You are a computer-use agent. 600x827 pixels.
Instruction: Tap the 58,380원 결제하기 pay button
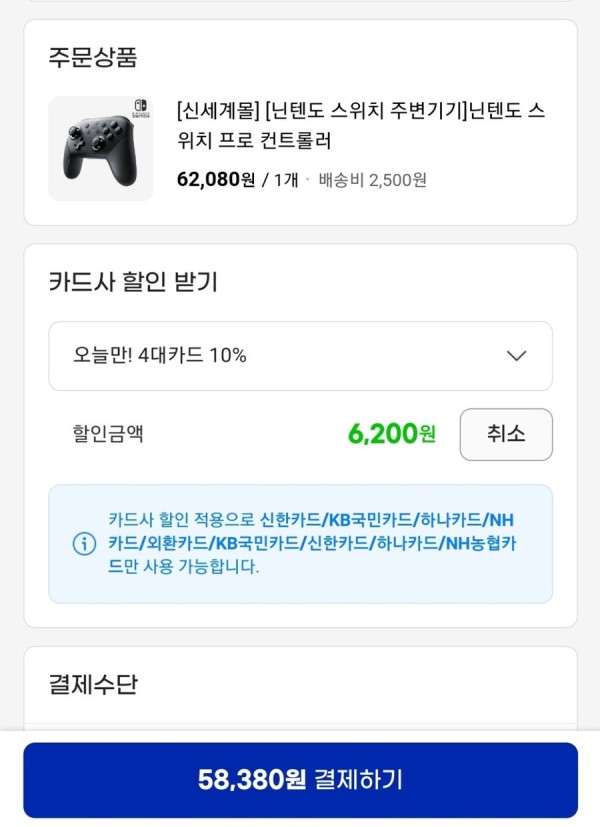tap(301, 780)
